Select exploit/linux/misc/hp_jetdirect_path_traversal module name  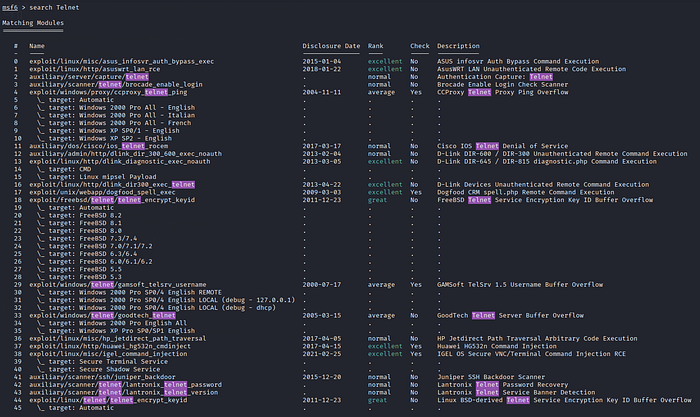tap(118, 339)
